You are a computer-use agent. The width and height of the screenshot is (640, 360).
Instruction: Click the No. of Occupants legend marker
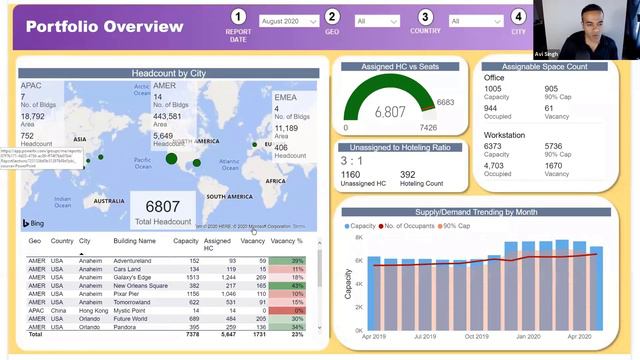coord(381,226)
